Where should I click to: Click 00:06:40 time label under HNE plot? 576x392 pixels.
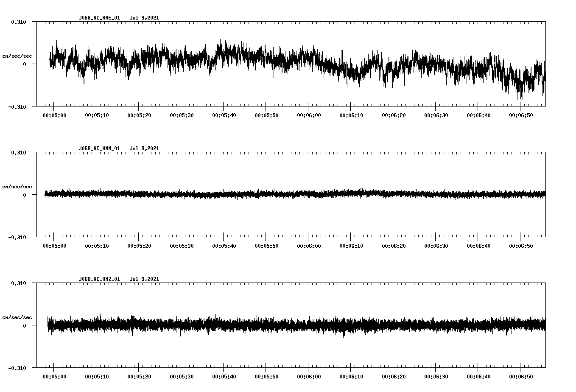(478, 115)
